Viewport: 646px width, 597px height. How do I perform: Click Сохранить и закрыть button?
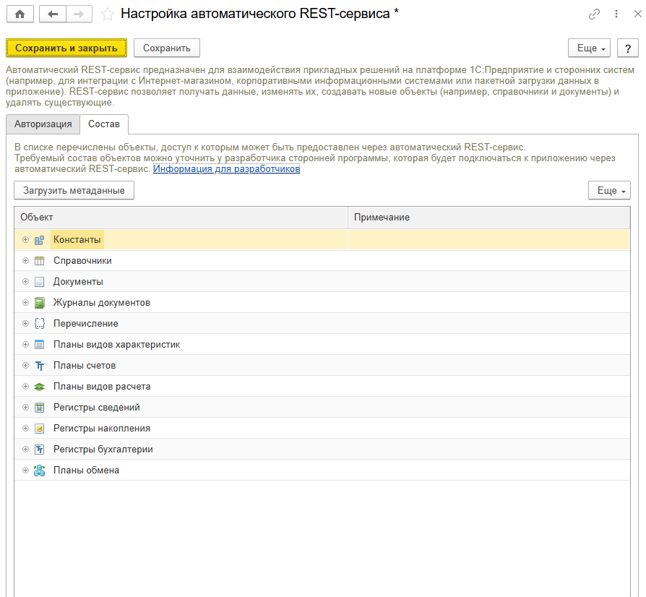click(x=66, y=48)
